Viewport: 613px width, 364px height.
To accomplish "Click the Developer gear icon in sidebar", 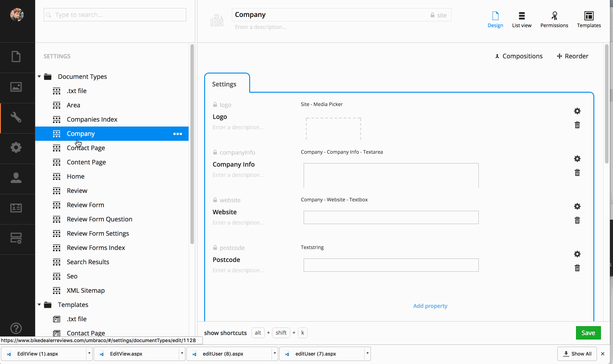I will (x=16, y=147).
